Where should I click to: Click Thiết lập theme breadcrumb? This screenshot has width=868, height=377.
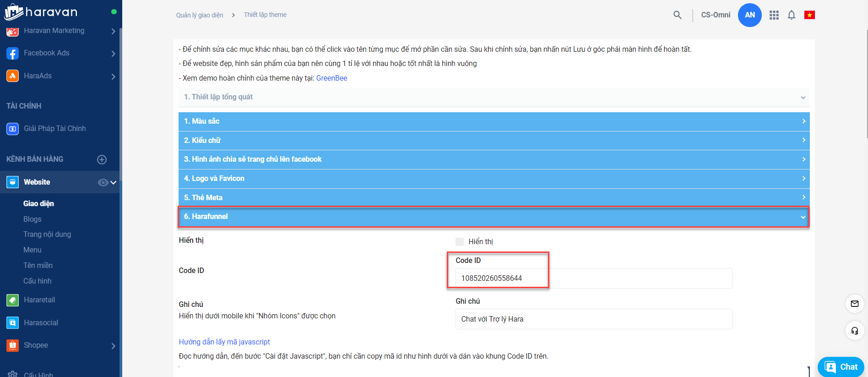tap(265, 15)
